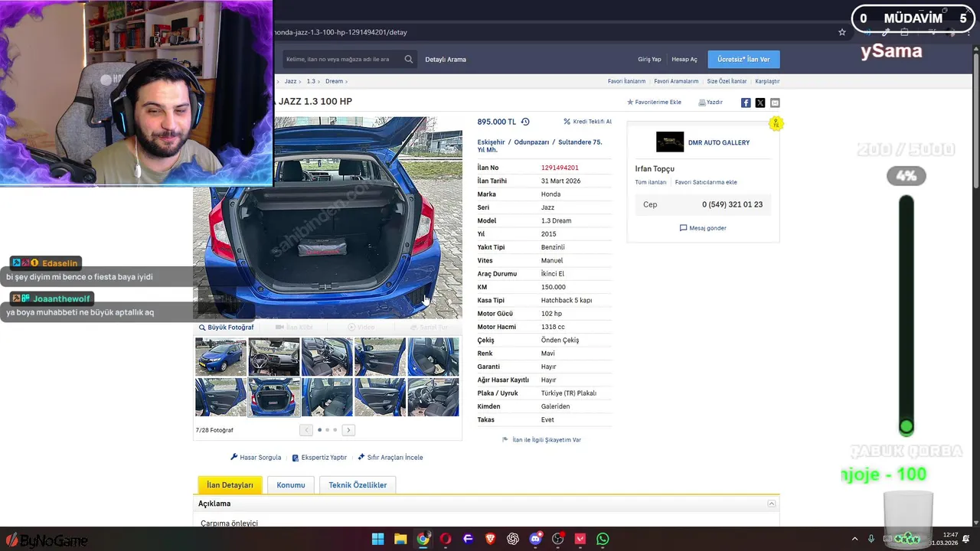Image resolution: width=980 pixels, height=551 pixels.
Task: Open Mesaj gönder to message seller
Action: coord(703,228)
